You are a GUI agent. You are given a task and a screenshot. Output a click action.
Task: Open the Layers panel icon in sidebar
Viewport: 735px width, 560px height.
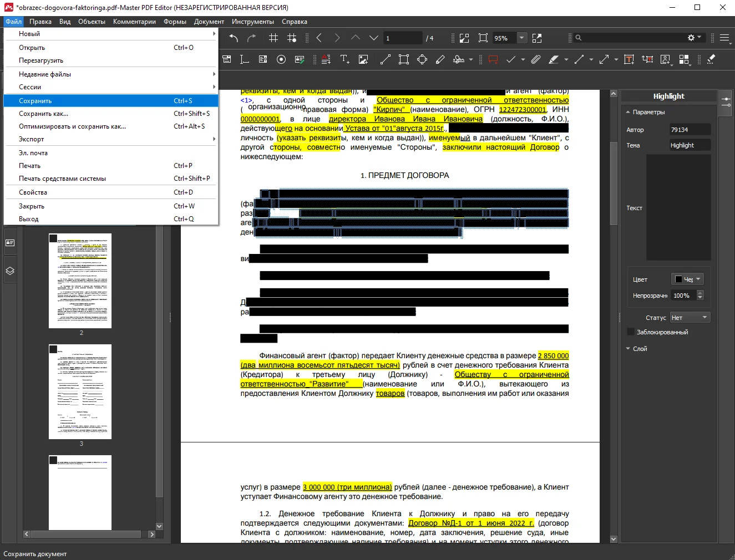point(9,271)
